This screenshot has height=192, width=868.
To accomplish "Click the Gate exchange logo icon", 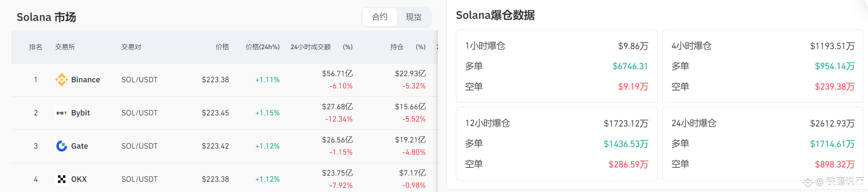I will [x=62, y=146].
